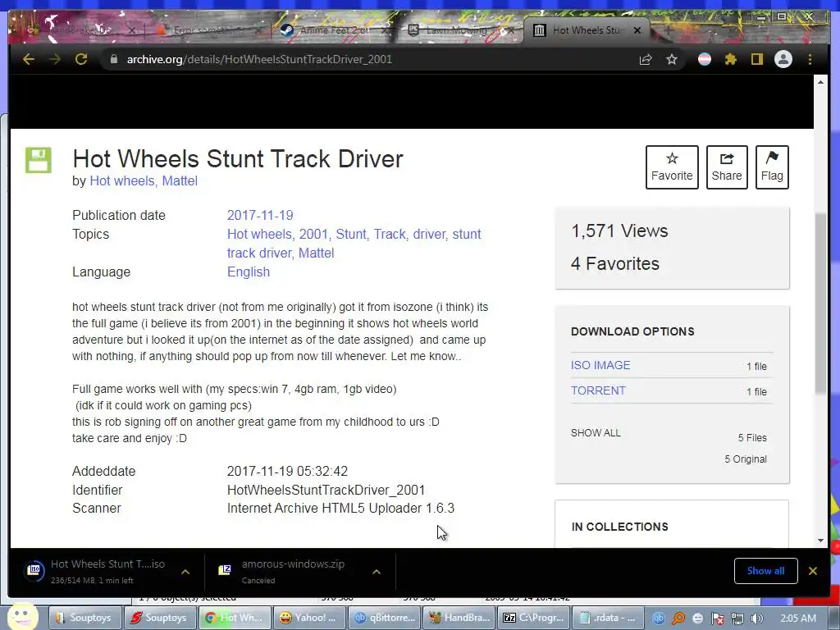Click the identifier HotWheelsStuntTrackDriver_2001 value
The image size is (840, 630).
point(326,491)
